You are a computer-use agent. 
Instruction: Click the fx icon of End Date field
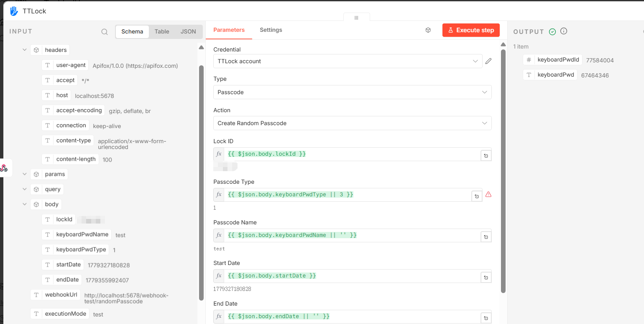(219, 316)
